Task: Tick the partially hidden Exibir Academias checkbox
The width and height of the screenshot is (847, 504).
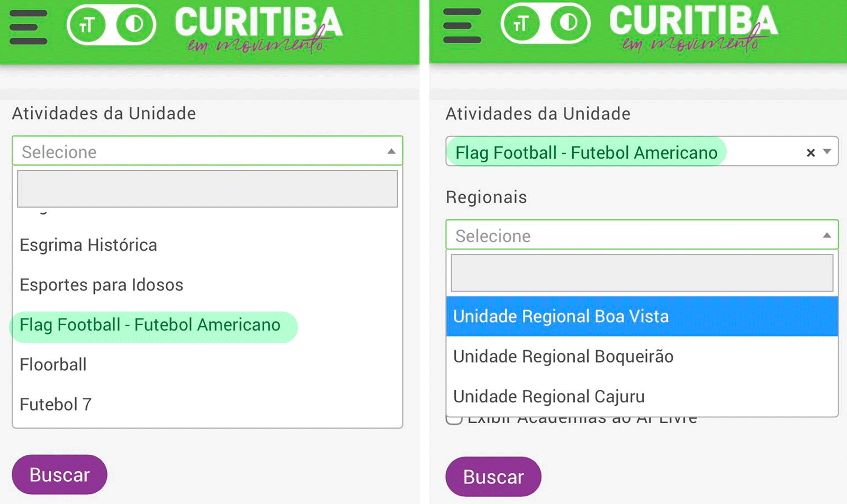Action: (x=454, y=420)
